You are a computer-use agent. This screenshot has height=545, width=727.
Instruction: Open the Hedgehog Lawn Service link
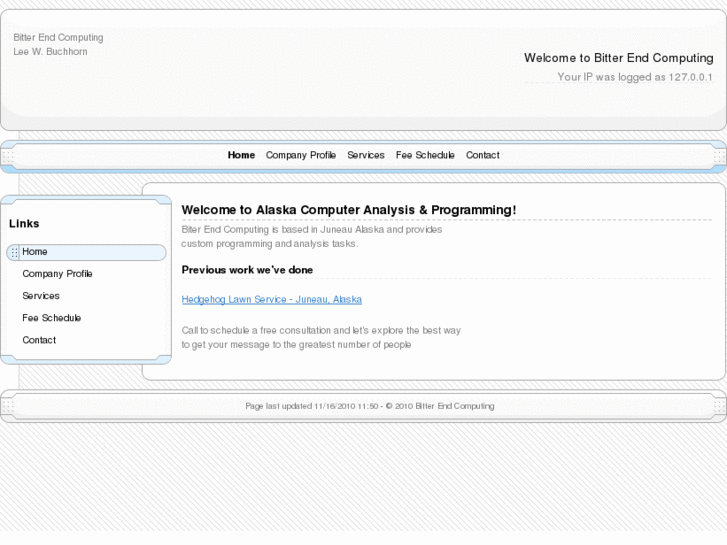[271, 299]
